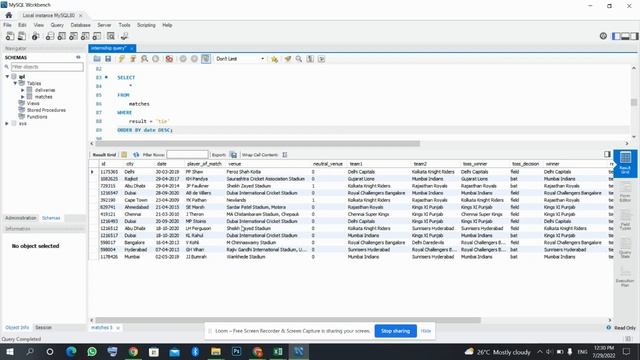Click the open SQL script file icon in the main toolbar
This screenshot has height=360, width=640.
click(x=22, y=36)
